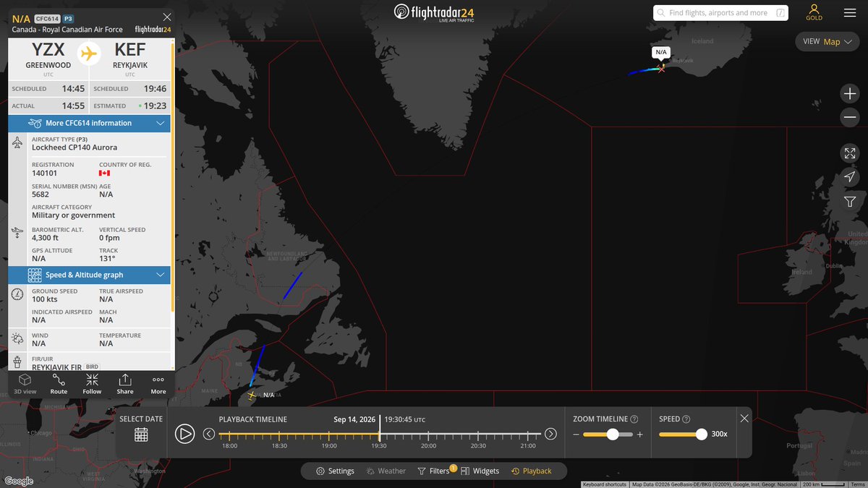Click the P3 aircraft type badge
868x488 pixels.
tap(68, 18)
